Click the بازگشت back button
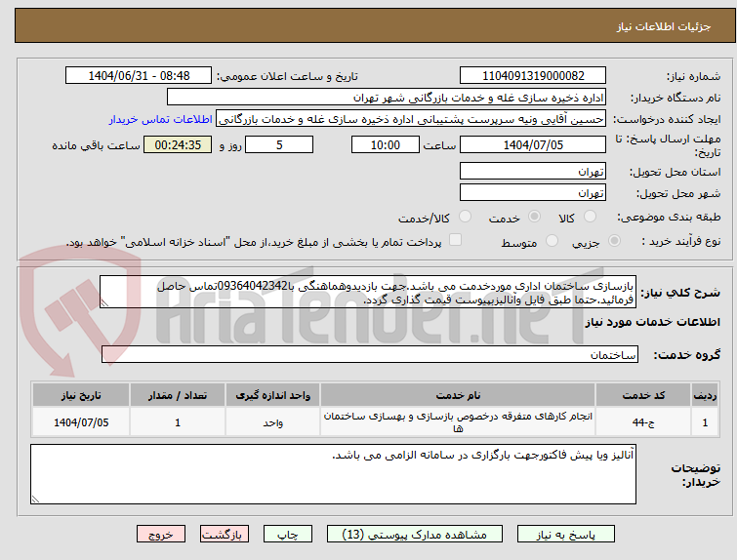 pyautogui.click(x=225, y=535)
